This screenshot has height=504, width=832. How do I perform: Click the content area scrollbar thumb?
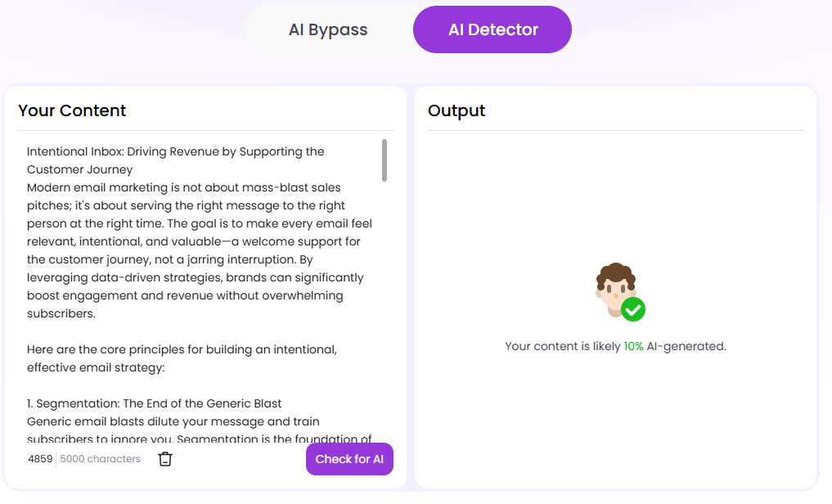(x=385, y=160)
